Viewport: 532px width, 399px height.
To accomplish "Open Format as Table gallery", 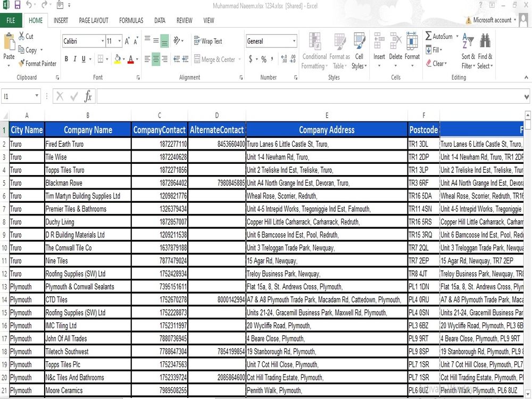I will tap(339, 51).
